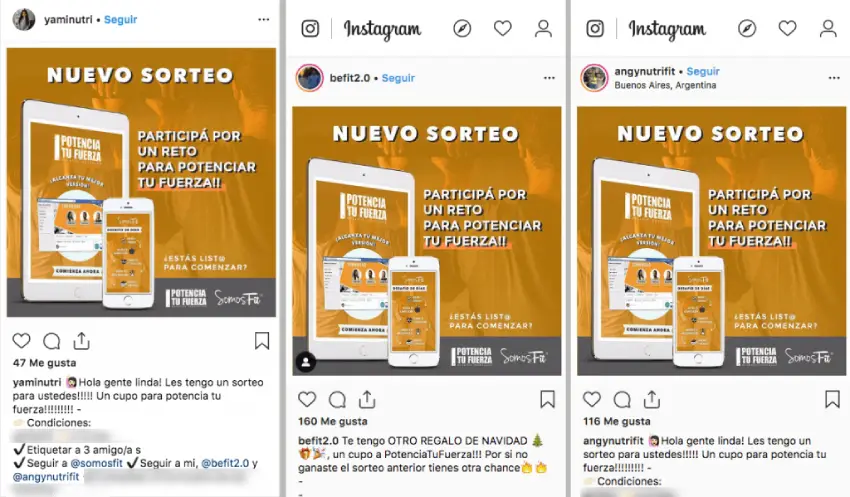Follow befit2.0 using Seguir

[398, 78]
